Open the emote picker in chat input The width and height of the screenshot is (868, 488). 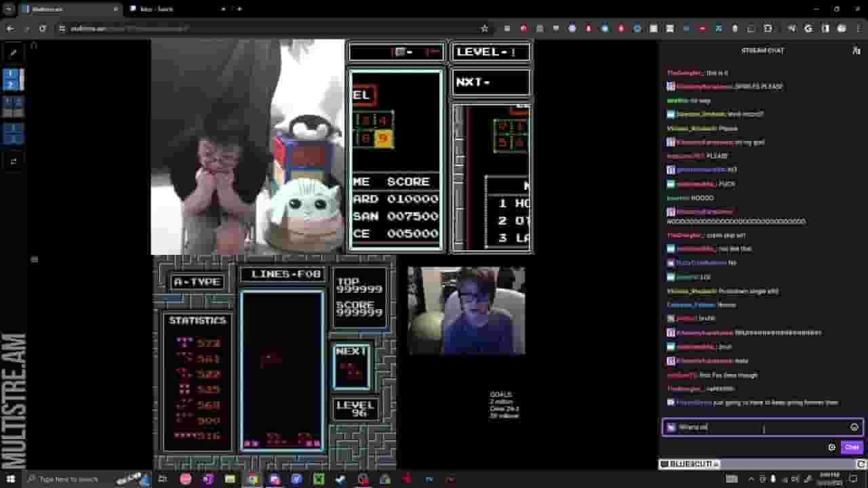tap(854, 427)
